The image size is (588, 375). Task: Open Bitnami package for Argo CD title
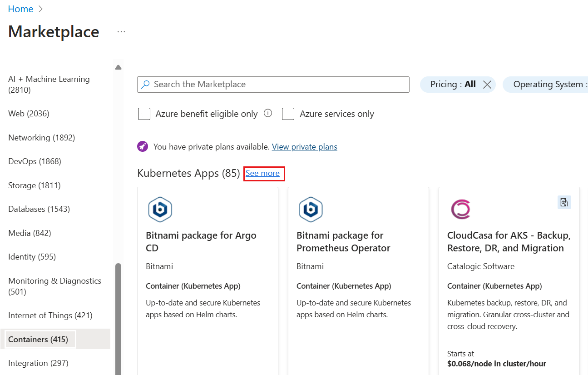[x=201, y=242]
